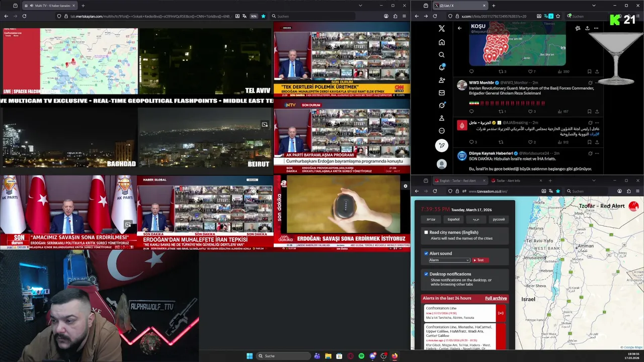
Task: Switch Tzofar language to русский
Action: 499,219
